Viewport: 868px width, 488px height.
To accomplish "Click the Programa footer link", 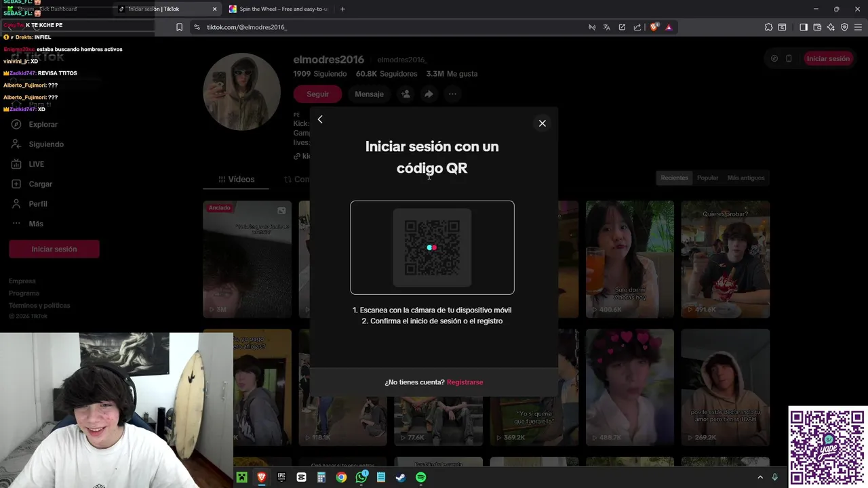I will click(x=24, y=293).
